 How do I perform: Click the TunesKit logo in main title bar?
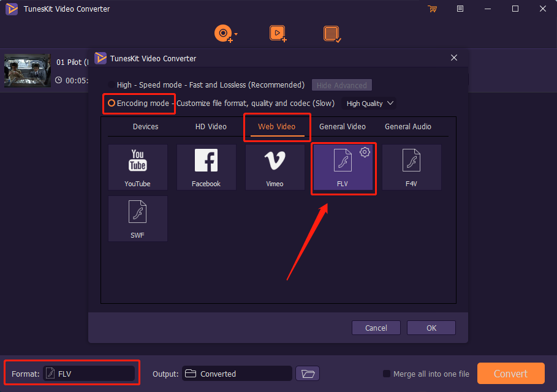tap(12, 9)
